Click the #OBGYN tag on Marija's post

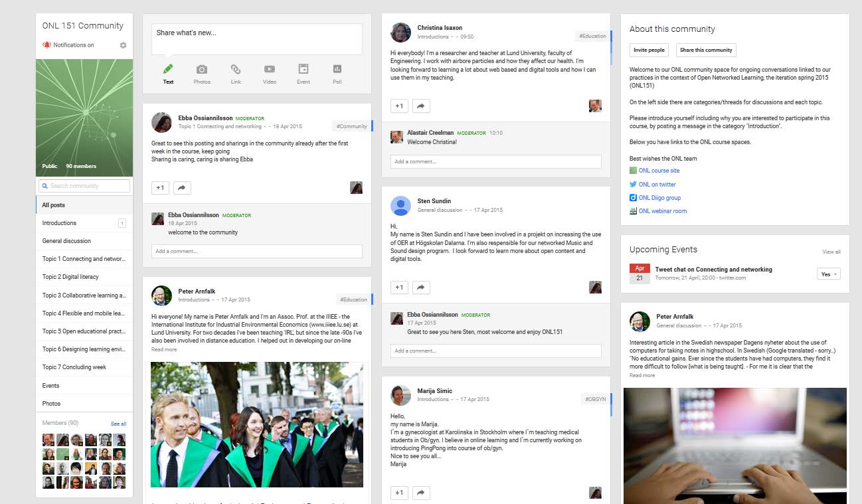[595, 399]
